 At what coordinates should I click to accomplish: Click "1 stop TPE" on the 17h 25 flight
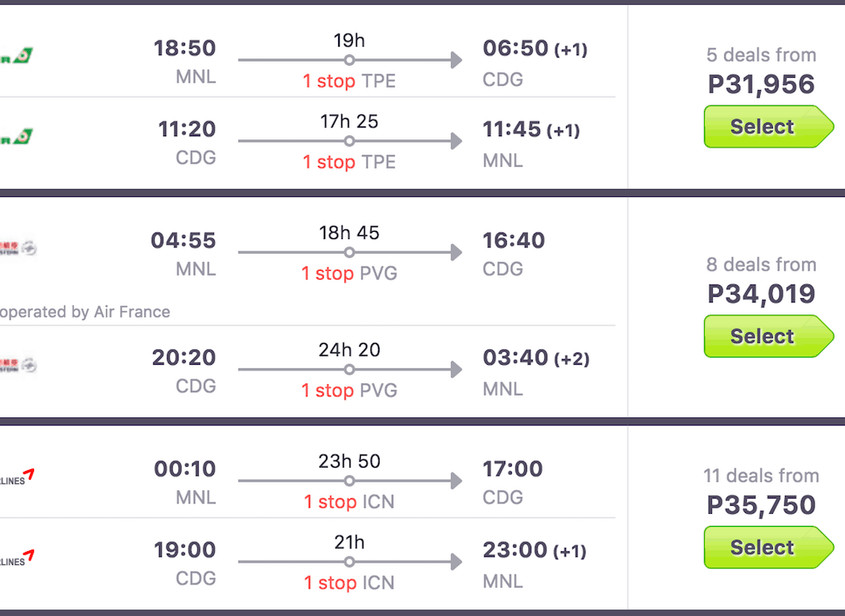point(349,162)
